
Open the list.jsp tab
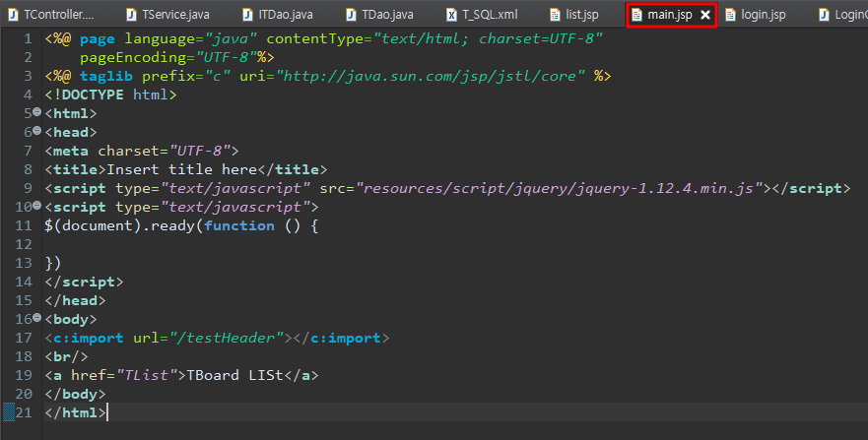(x=574, y=15)
